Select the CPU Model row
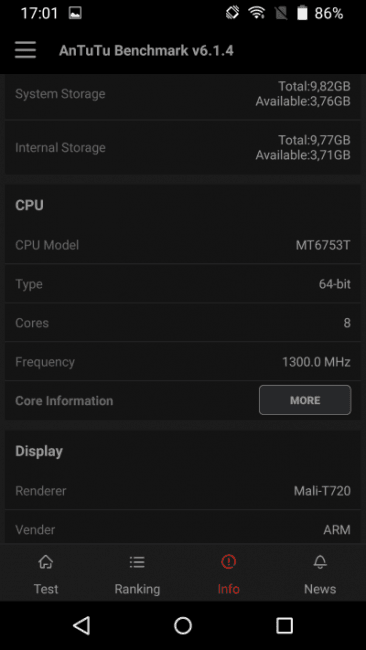Image resolution: width=366 pixels, height=650 pixels. [183, 245]
